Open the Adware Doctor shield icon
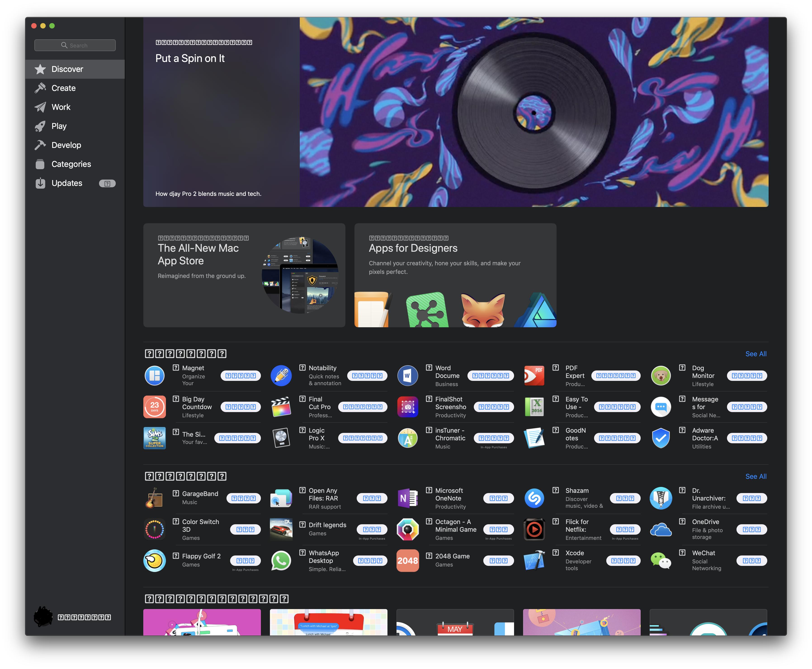 (x=661, y=438)
